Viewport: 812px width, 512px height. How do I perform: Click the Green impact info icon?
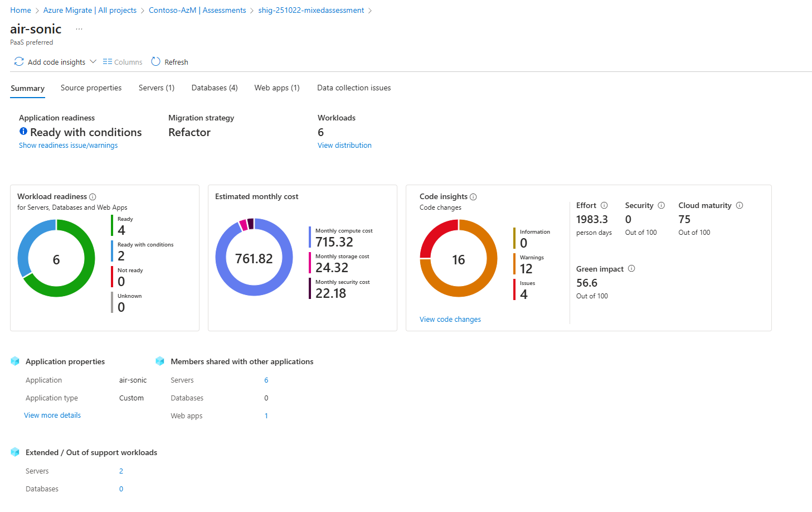(631, 269)
